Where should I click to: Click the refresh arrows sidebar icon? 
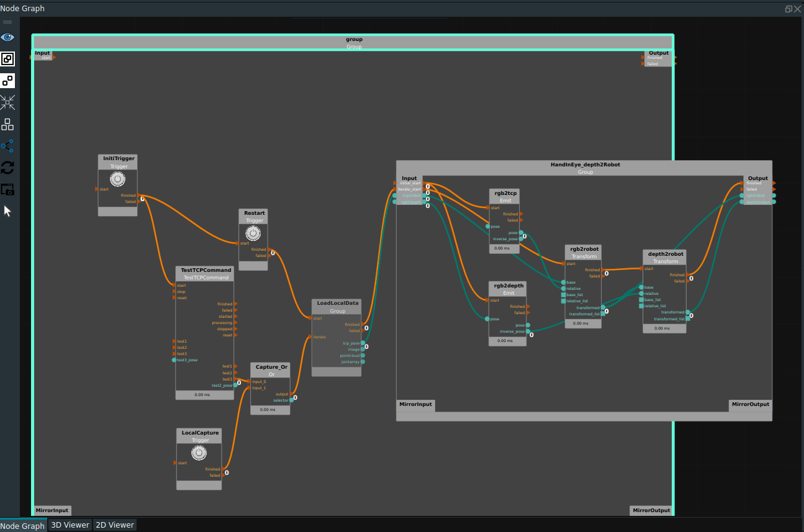(7, 168)
